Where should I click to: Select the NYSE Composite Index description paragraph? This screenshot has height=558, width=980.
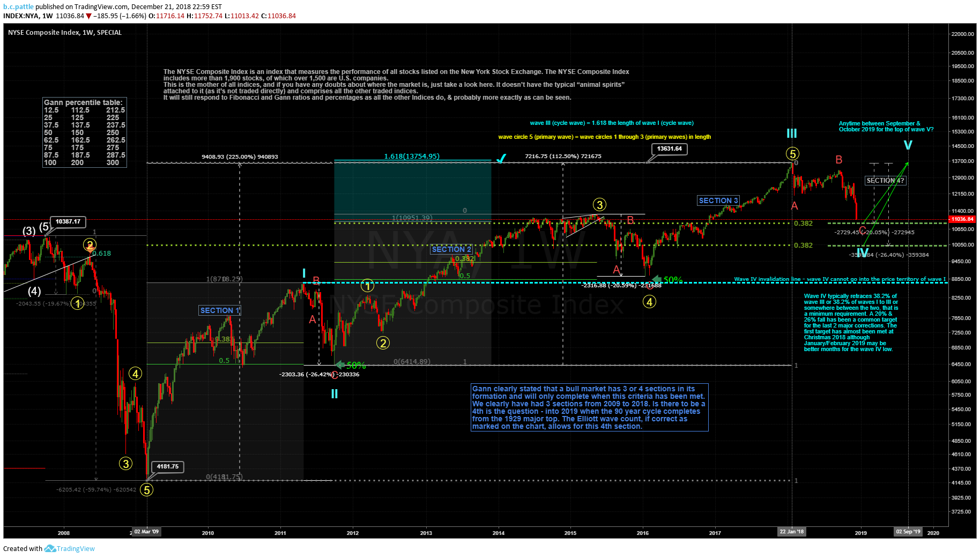point(396,85)
